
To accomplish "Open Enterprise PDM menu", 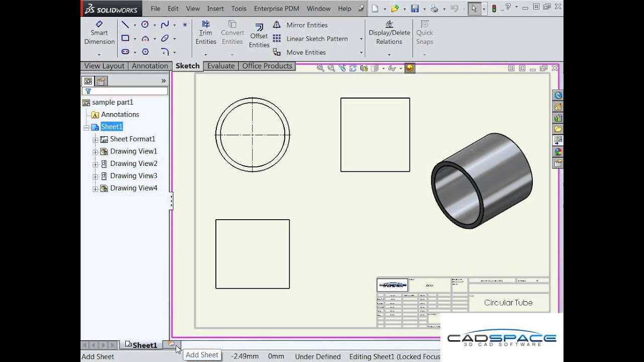I will [277, 9].
